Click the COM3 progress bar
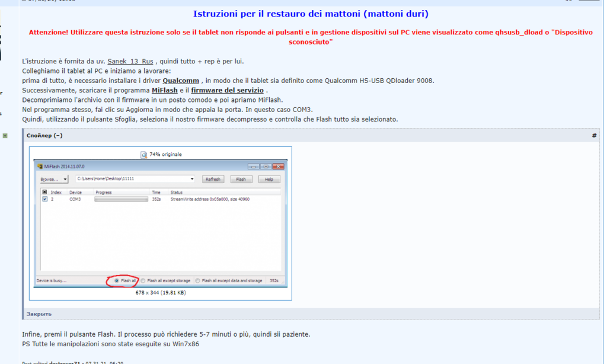Viewport: 607px width, 364px height. 121,199
